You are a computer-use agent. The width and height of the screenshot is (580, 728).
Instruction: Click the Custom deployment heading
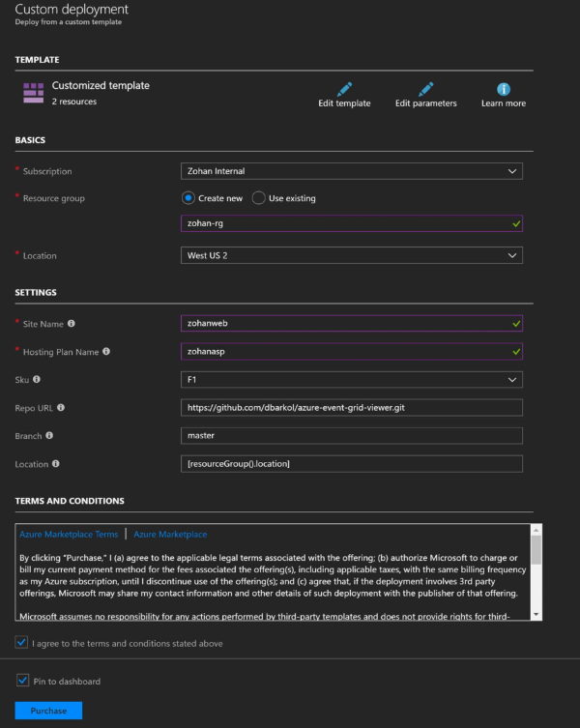pyautogui.click(x=72, y=9)
